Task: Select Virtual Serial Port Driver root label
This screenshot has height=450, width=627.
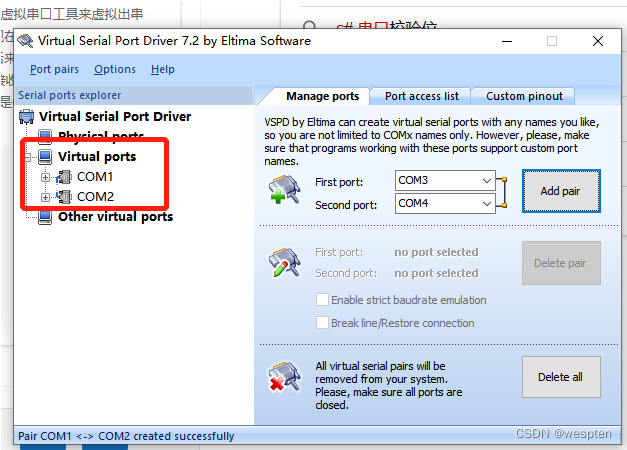Action: click(115, 116)
